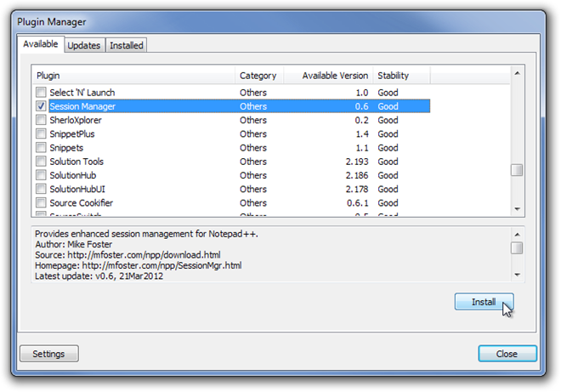Select the Select 'N' Launch row

(233, 93)
